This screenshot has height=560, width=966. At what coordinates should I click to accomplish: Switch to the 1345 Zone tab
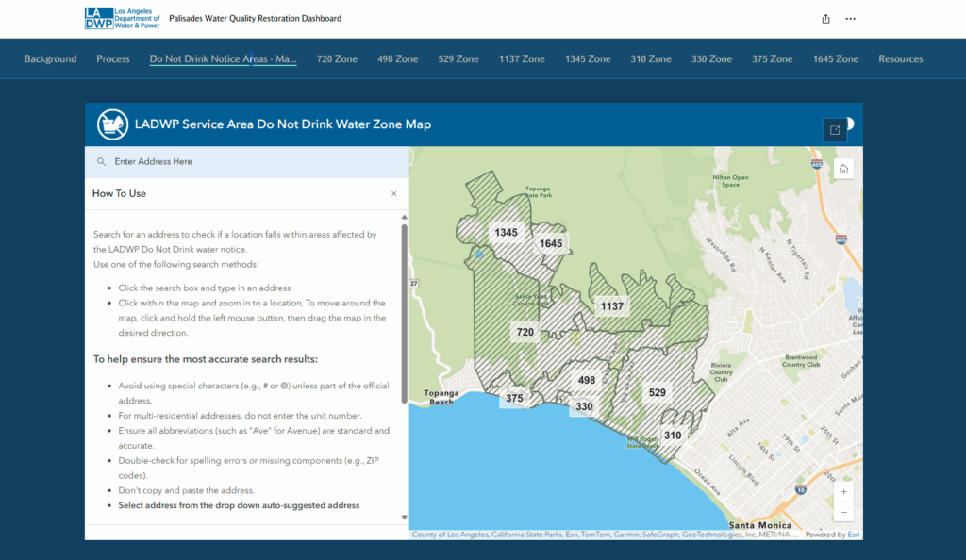click(587, 58)
